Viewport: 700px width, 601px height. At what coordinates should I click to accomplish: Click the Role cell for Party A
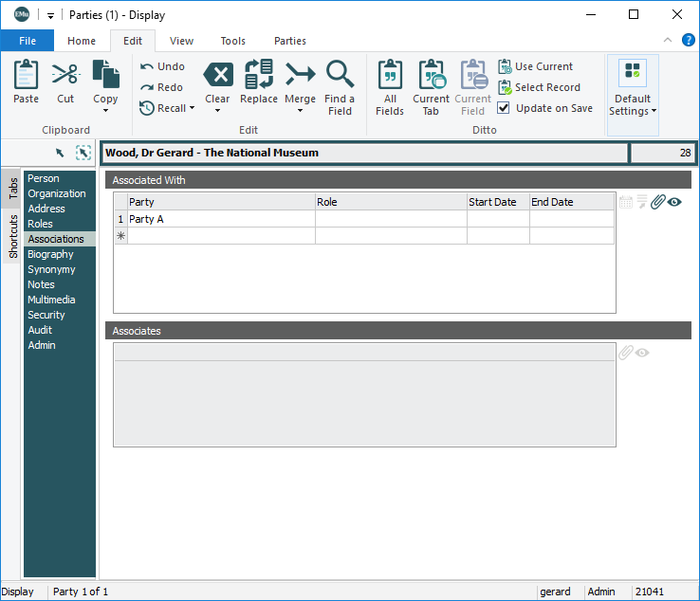(x=391, y=219)
